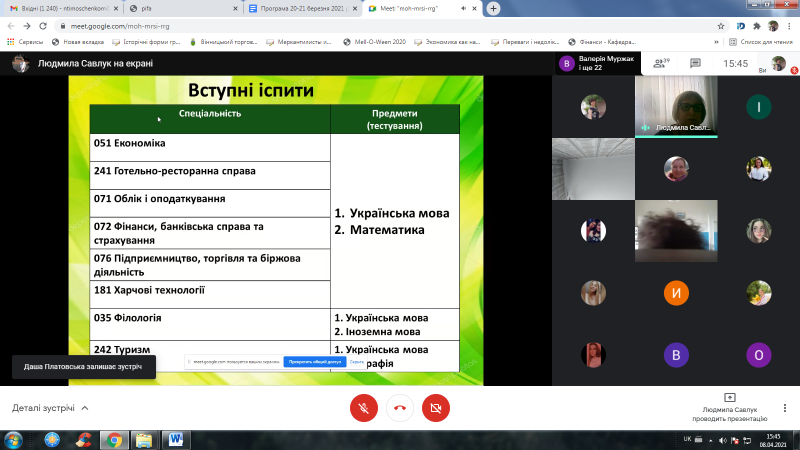Select the purple 'О' participant avatar
This screenshot has height=450, width=800.
759,355
